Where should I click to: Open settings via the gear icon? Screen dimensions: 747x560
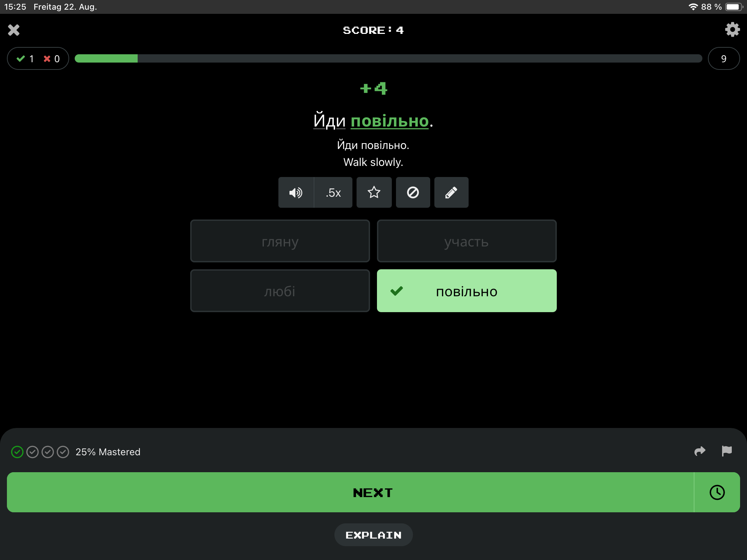pyautogui.click(x=732, y=30)
